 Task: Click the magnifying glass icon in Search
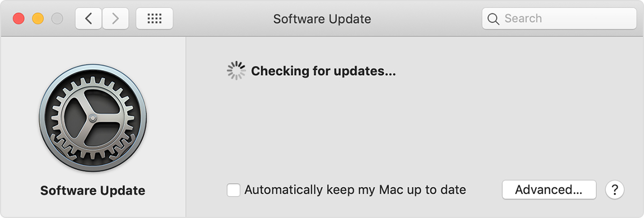pyautogui.click(x=493, y=19)
